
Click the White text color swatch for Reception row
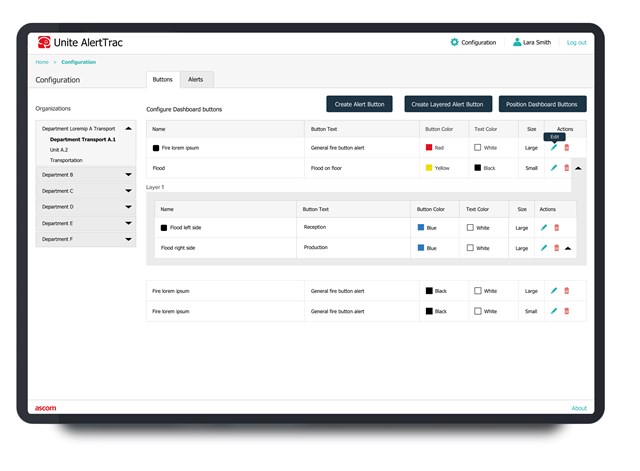point(478,228)
